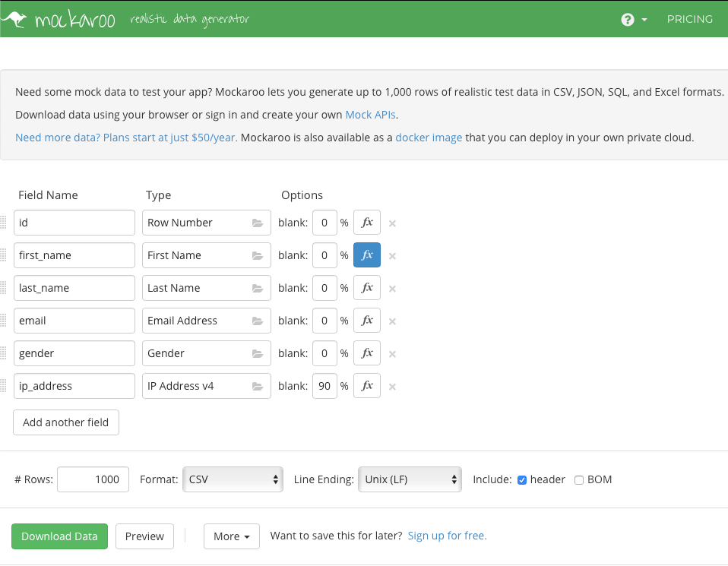Open the Line Ending Unix (LF) dropdown
This screenshot has width=728, height=566.
point(410,479)
